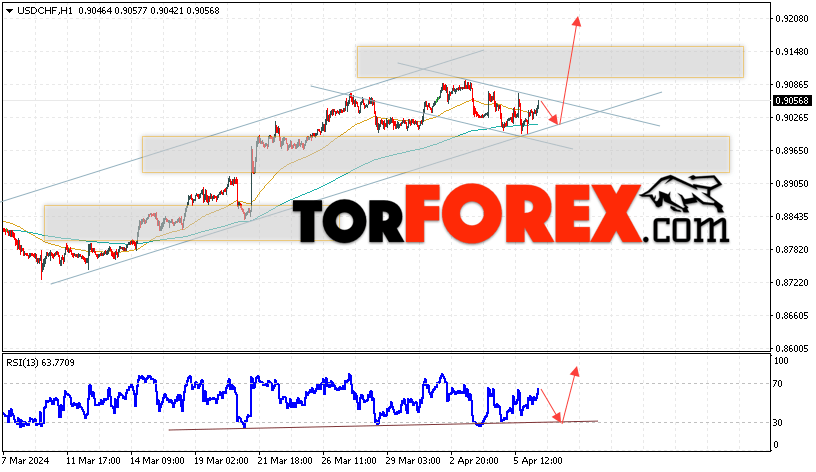
Task: Select the RSI scale label 30
Action: click(x=777, y=423)
